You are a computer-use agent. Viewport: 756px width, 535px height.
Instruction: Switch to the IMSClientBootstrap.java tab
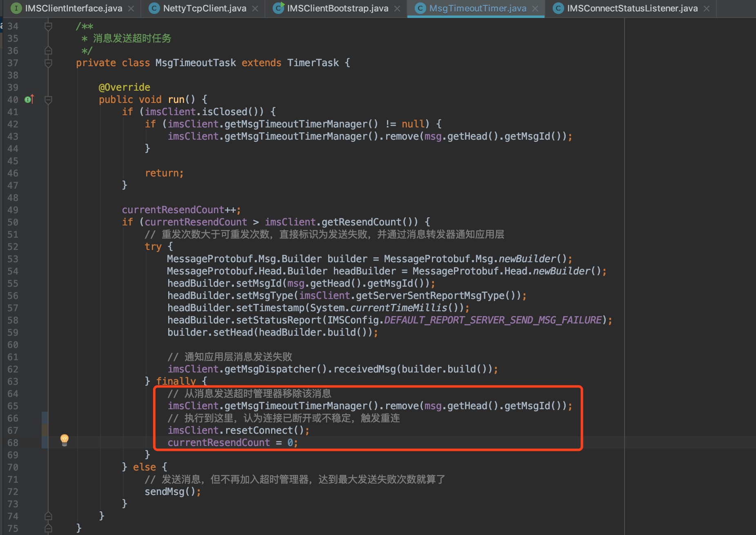[335, 8]
